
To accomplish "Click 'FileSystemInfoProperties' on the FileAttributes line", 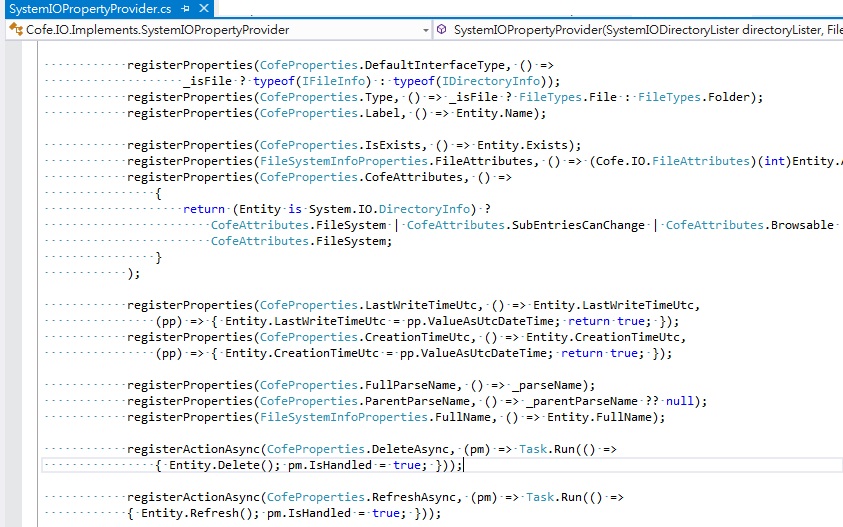I will click(x=344, y=161).
